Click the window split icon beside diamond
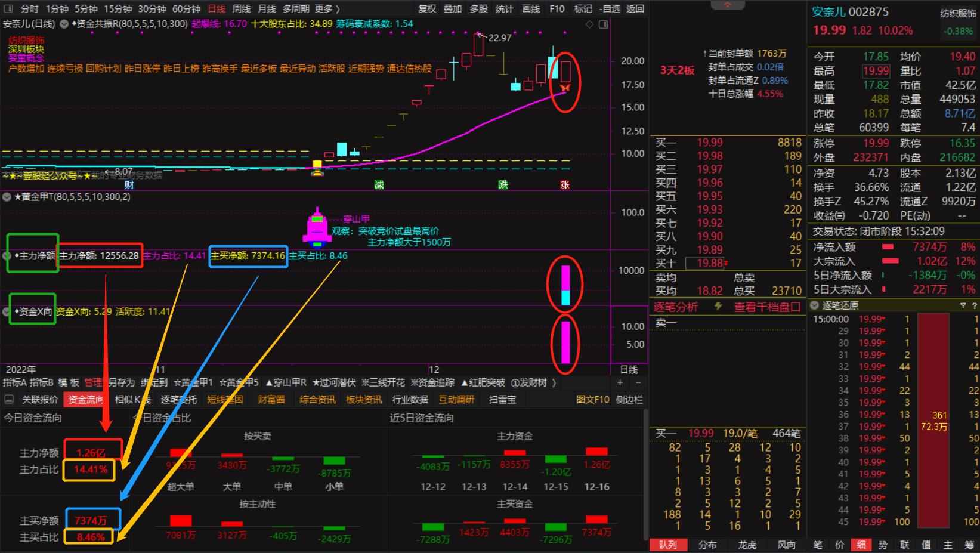Image resolution: width=980 pixels, height=553 pixels. 603,24
